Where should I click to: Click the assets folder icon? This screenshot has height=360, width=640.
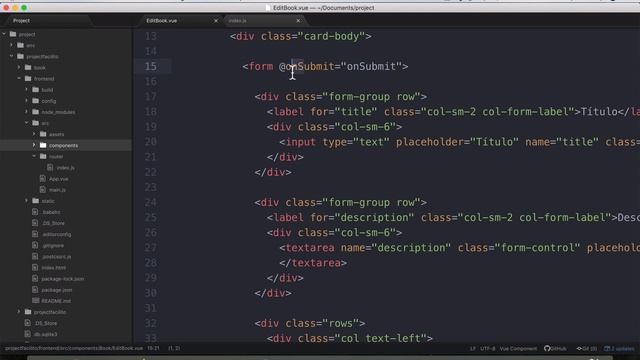pyautogui.click(x=43, y=134)
